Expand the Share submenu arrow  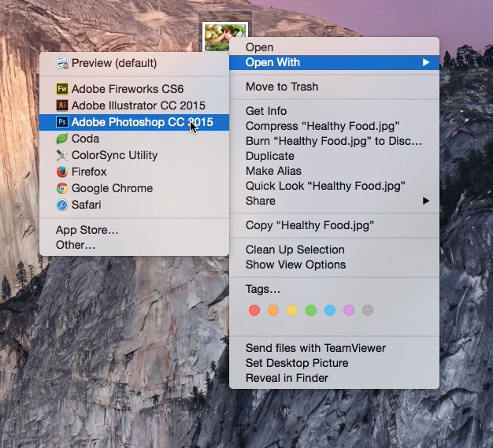click(x=426, y=201)
